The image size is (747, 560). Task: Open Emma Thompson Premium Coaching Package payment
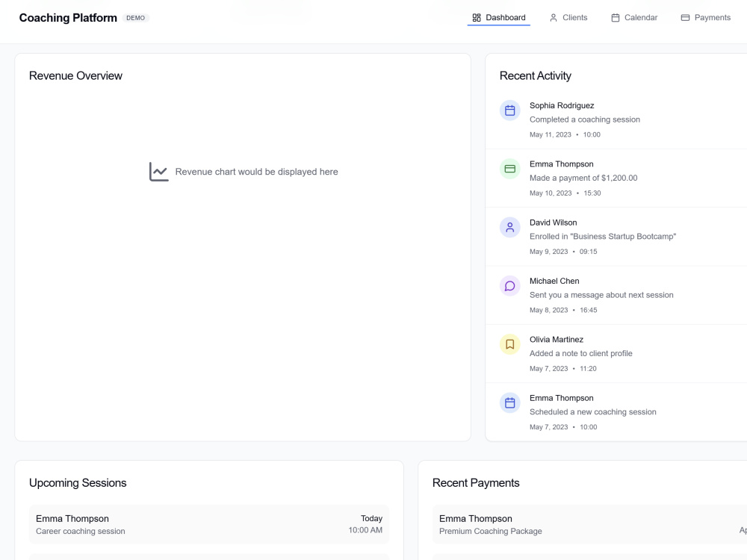pyautogui.click(x=590, y=524)
